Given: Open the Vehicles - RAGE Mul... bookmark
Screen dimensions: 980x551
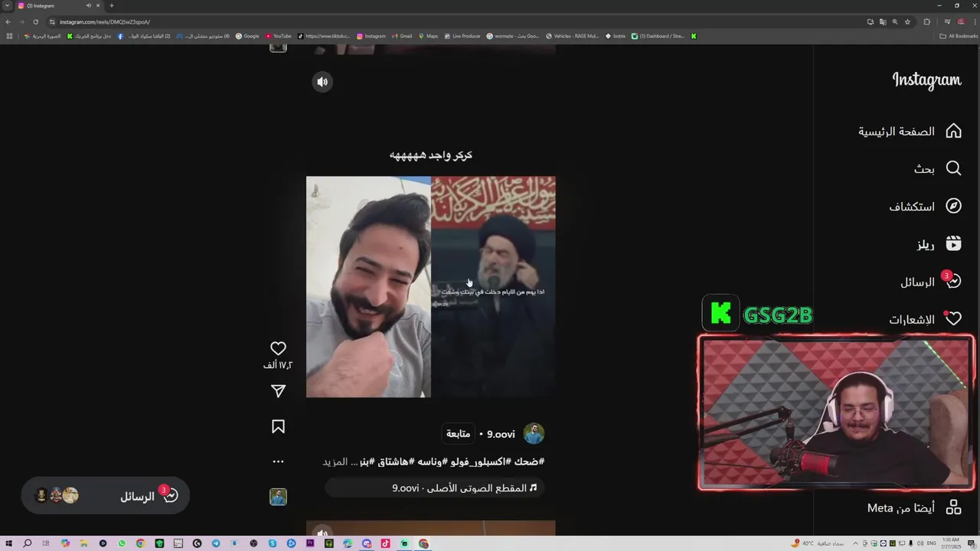Looking at the screenshot, I should (573, 36).
